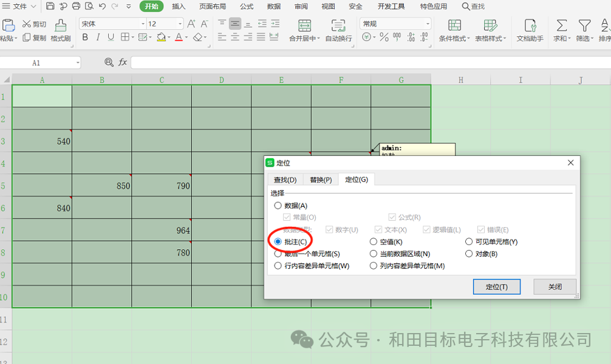This screenshot has width=611, height=364.
Task: Align text to middle of cell
Action: tap(235, 24)
